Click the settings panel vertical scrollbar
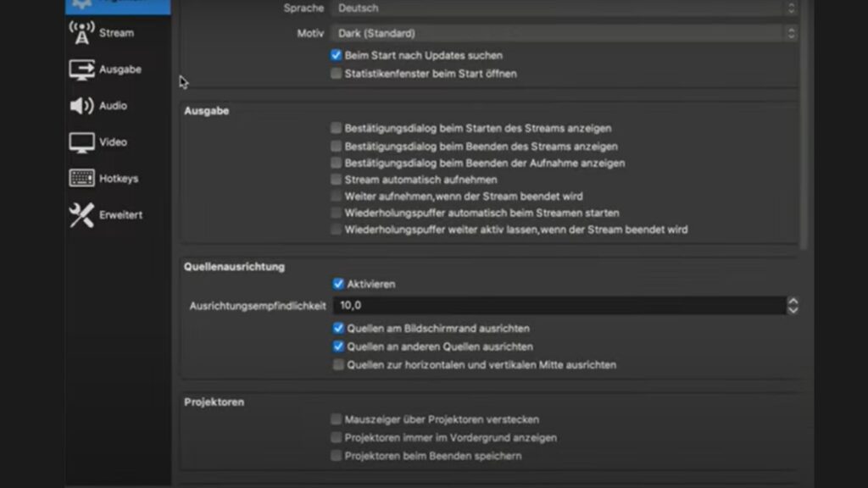The image size is (868, 488). (x=804, y=127)
